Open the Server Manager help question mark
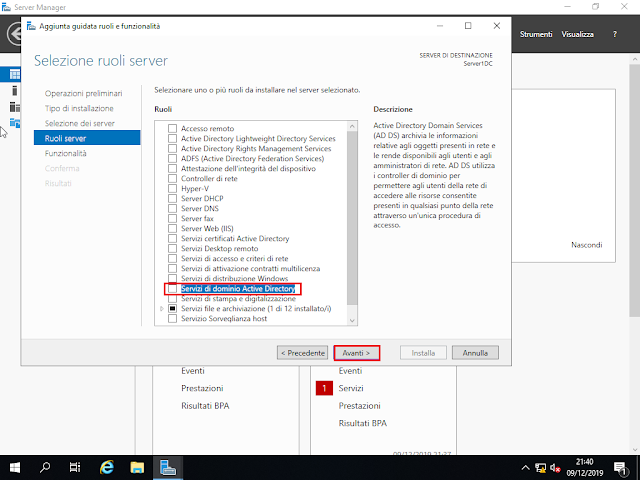The width and height of the screenshot is (640, 480). pyautogui.click(x=615, y=34)
